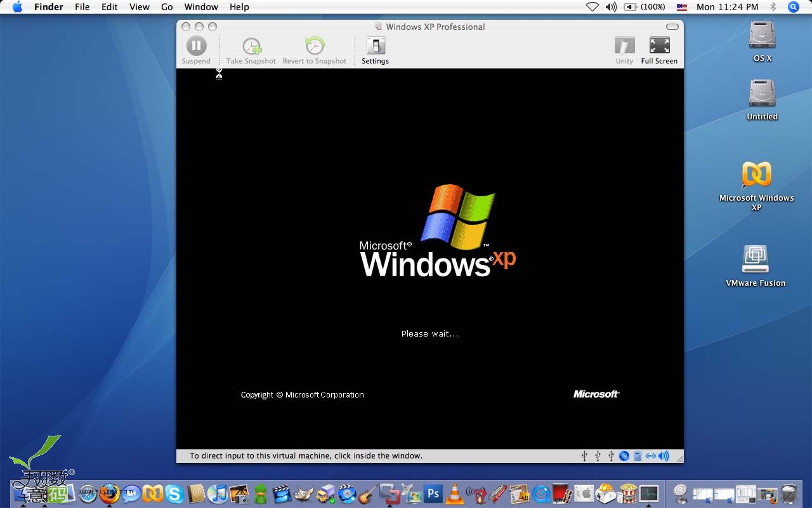Open the Finder menu

49,7
